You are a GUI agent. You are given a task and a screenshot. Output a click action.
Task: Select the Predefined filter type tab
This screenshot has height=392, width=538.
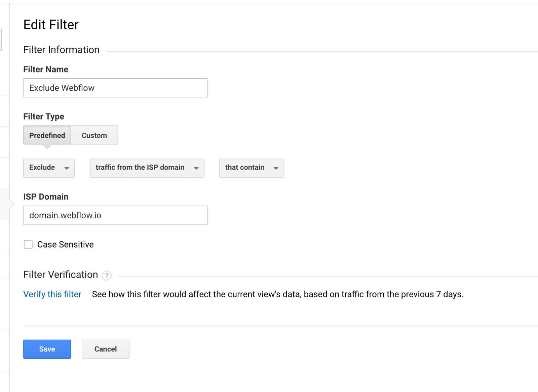click(x=47, y=135)
